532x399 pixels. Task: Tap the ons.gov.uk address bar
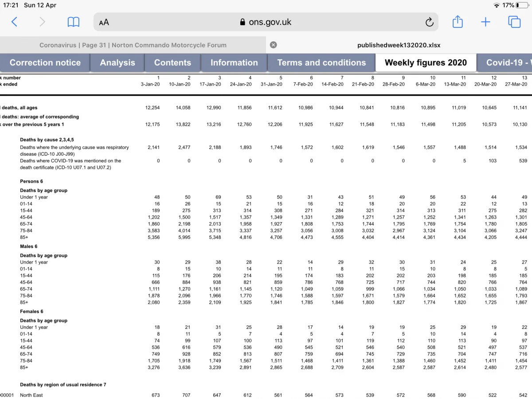point(266,22)
